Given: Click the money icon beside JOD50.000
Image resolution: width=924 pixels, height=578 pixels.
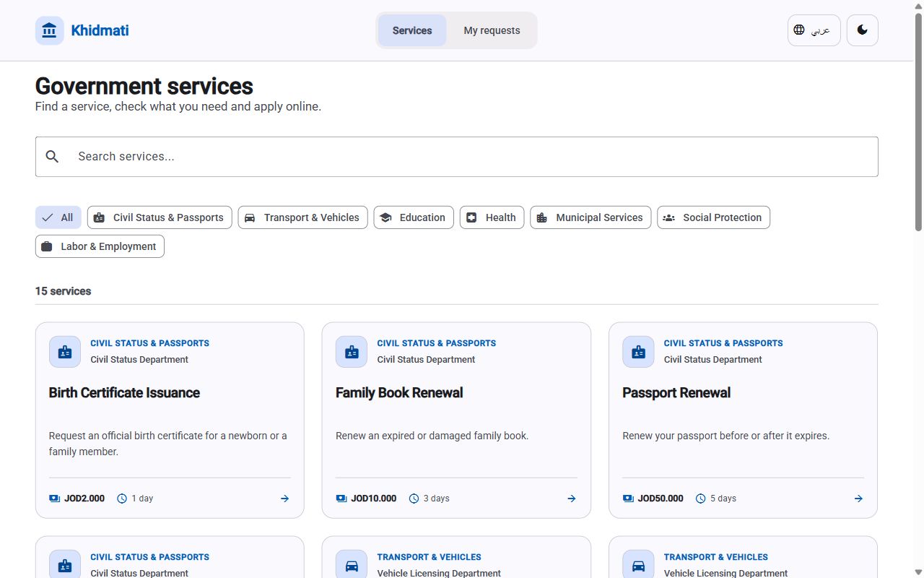Looking at the screenshot, I should (628, 499).
